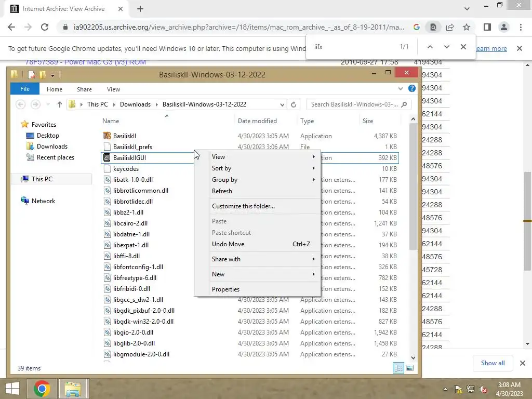
Task: Refresh the Explorer address bar
Action: pos(294,104)
